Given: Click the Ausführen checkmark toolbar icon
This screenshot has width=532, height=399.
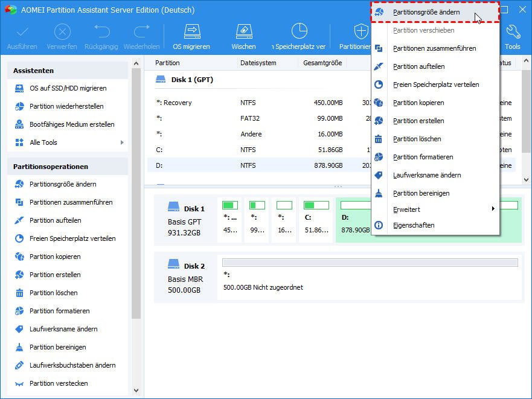Looking at the screenshot, I should coord(22,33).
